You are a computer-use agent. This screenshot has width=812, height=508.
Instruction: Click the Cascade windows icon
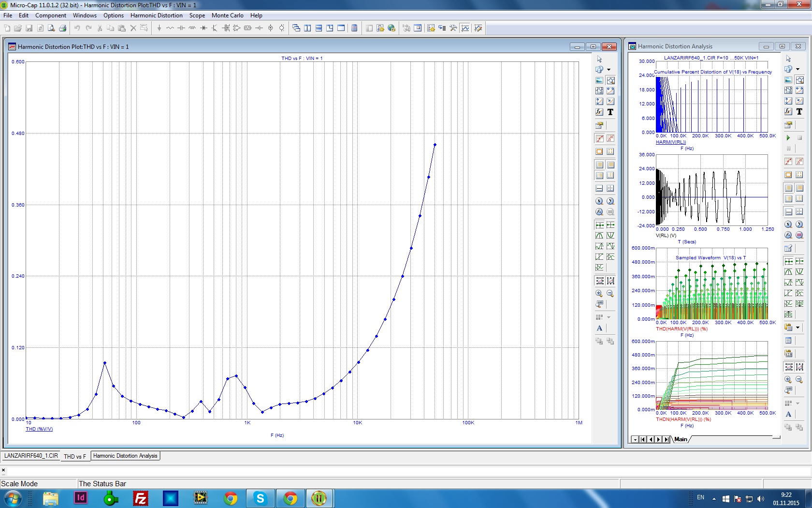[296, 28]
